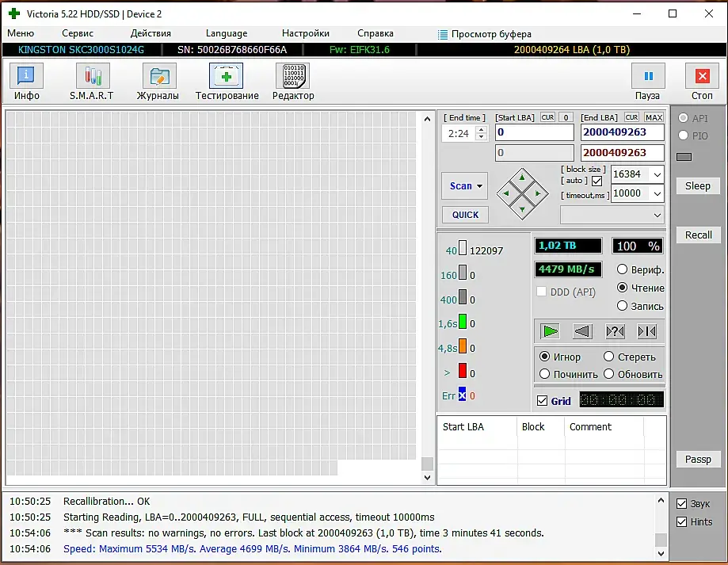Pause the scan with the Пауза button
The image size is (728, 565).
647,82
